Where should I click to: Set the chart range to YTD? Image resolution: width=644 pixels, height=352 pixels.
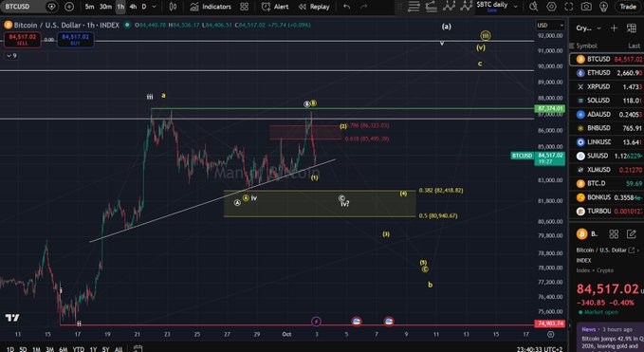tap(79, 349)
